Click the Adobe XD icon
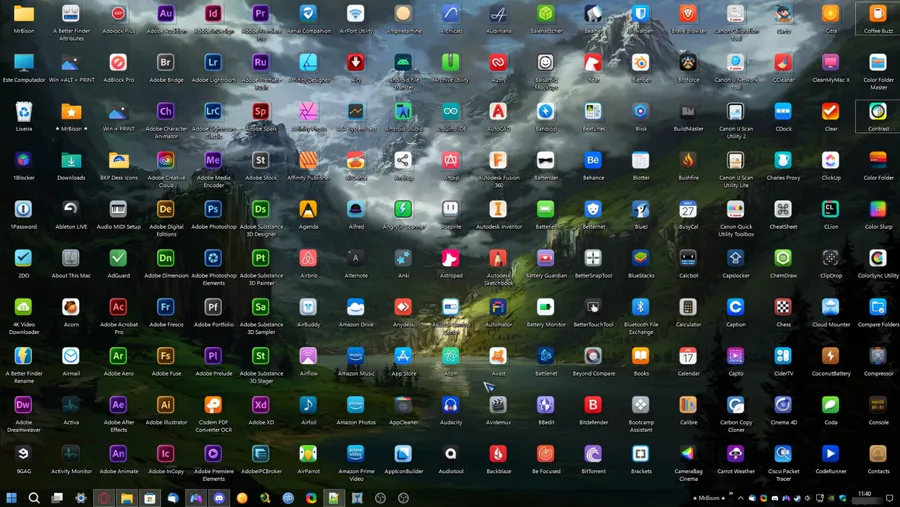Viewport: 900px width, 507px height. click(x=261, y=405)
